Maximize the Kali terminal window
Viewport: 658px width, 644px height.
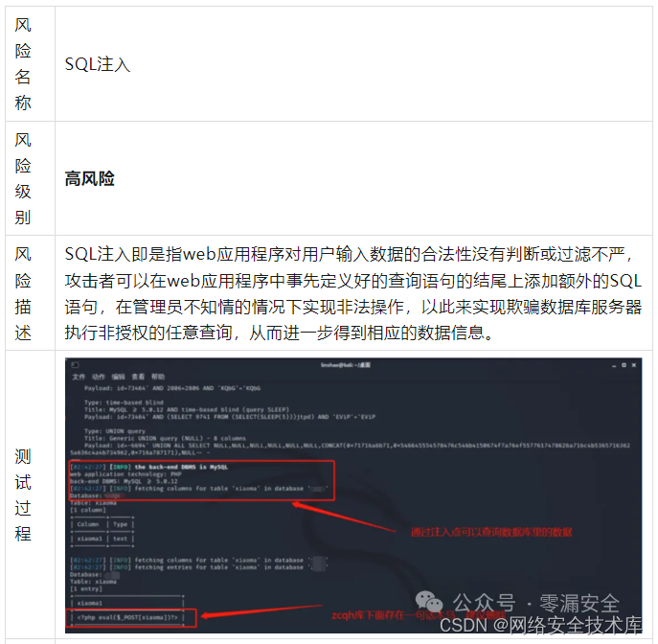point(624,365)
